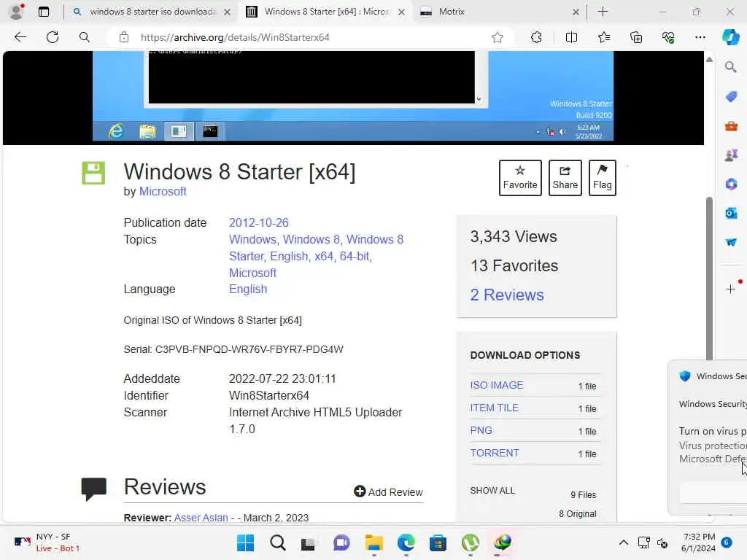747x560 pixels.
Task: Open sidebar Drop paper-plane icon
Action: (x=731, y=242)
